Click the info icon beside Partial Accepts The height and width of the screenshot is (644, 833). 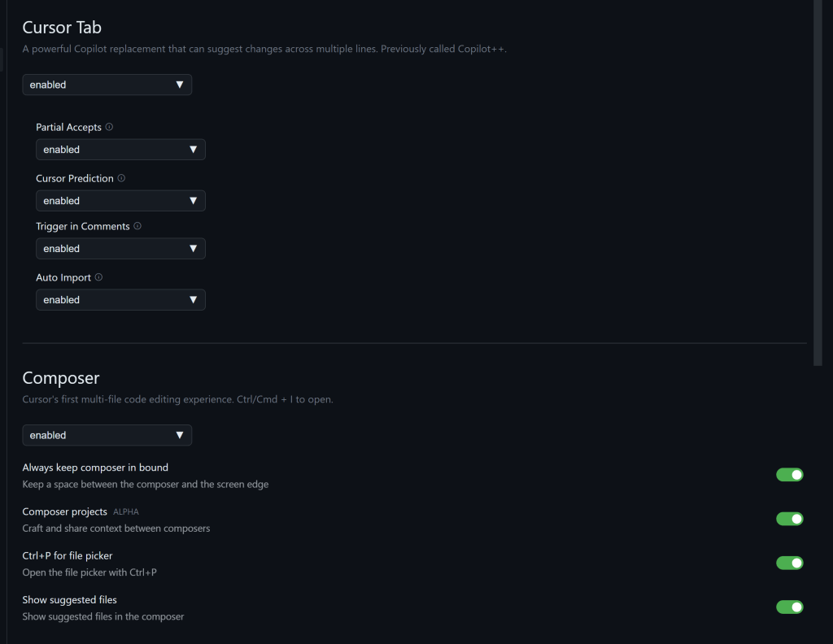[109, 127]
